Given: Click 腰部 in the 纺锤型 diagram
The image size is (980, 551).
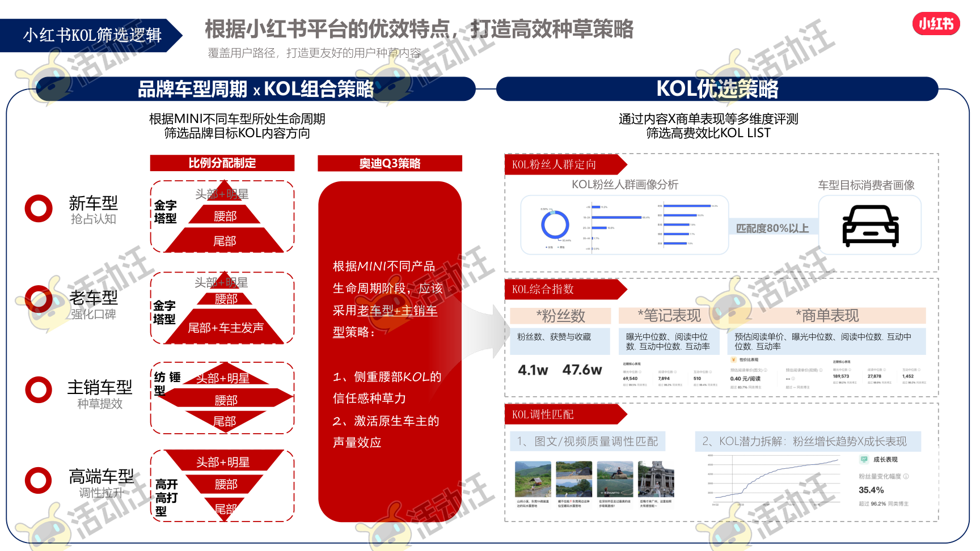Looking at the screenshot, I should [x=226, y=400].
